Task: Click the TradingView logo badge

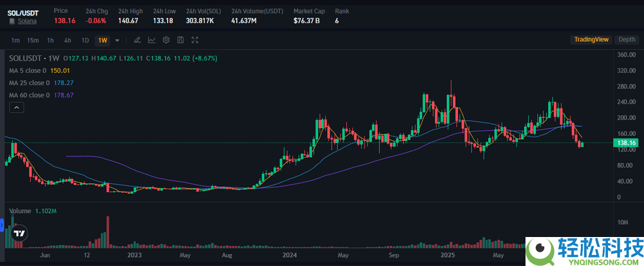Action: point(20,234)
